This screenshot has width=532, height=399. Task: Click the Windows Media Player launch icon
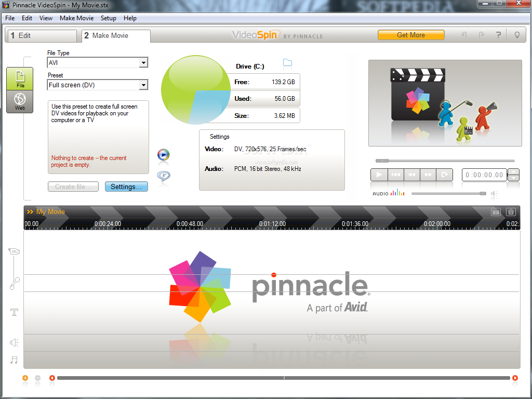[164, 155]
